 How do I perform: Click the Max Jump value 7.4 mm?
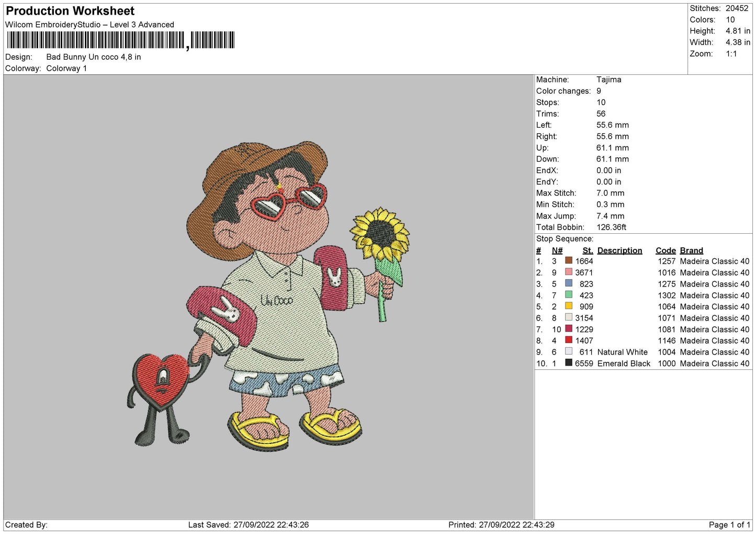pyautogui.click(x=611, y=216)
